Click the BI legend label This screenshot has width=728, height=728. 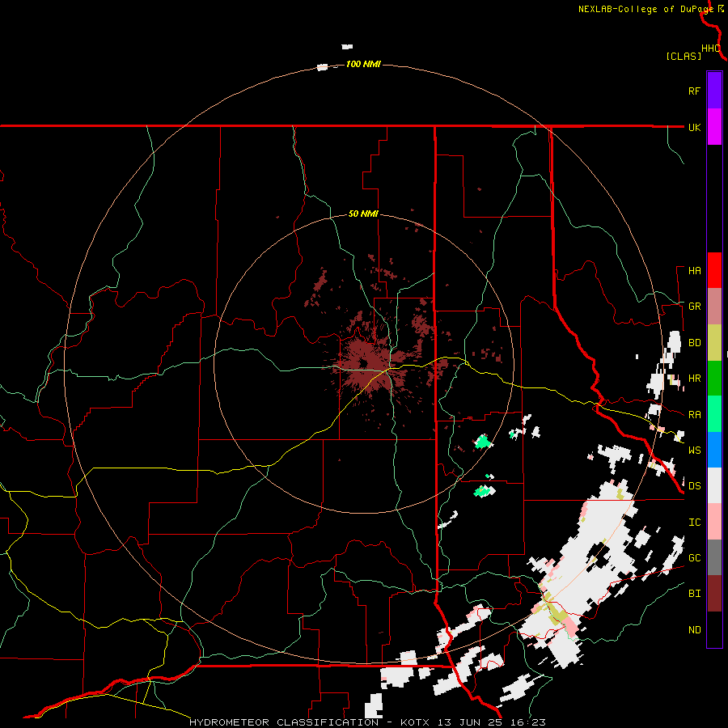tap(694, 594)
